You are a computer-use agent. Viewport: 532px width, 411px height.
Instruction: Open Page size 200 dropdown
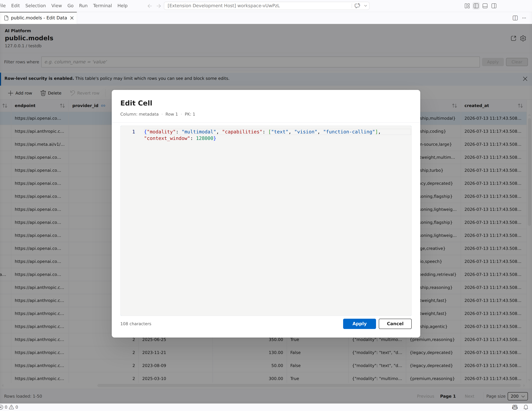coord(518,396)
